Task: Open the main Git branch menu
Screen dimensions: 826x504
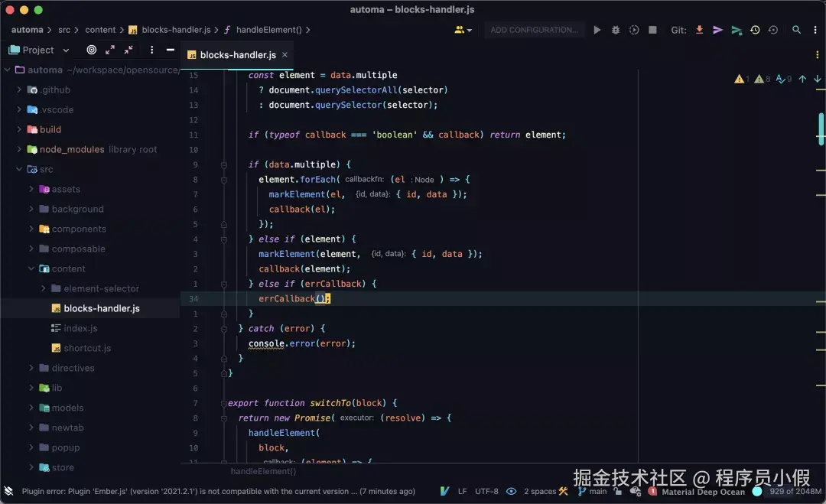Action: (593, 491)
